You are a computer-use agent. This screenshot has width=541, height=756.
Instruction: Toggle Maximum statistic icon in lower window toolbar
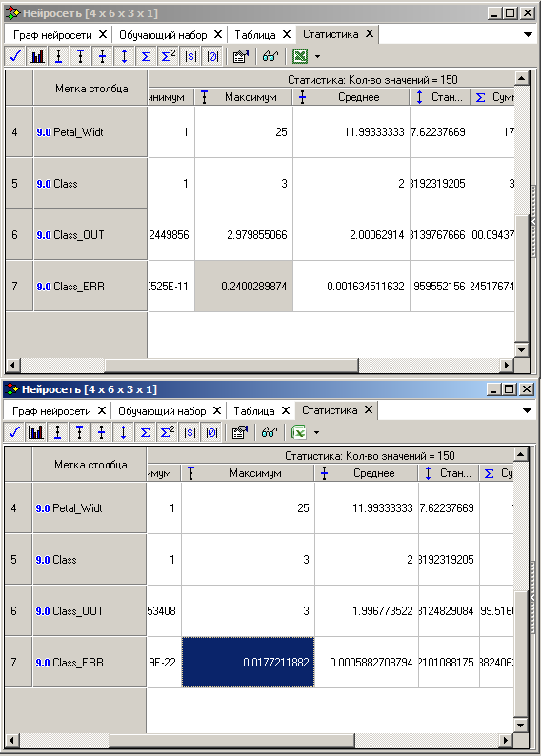tap(80, 432)
